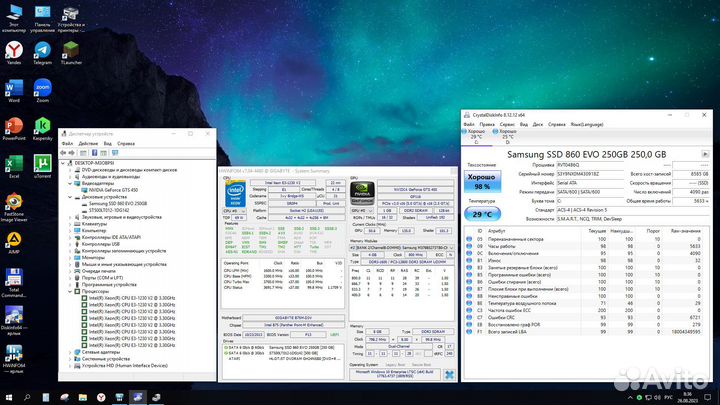Launch Word from the desktop
The width and height of the screenshot is (720, 405).
click(14, 90)
